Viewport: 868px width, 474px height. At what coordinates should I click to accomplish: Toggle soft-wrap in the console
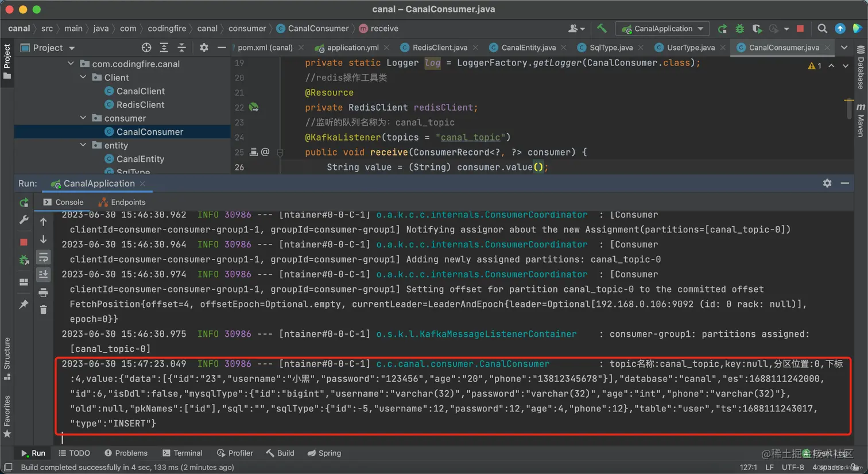(x=43, y=257)
